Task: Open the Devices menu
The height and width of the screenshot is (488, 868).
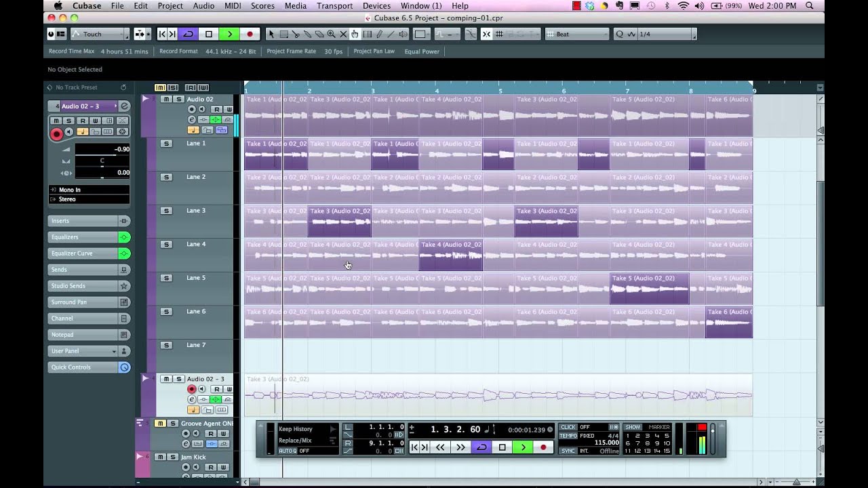Action: [376, 5]
